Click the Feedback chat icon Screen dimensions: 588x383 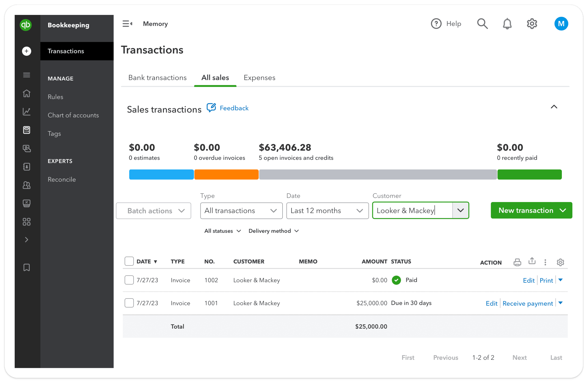[211, 108]
